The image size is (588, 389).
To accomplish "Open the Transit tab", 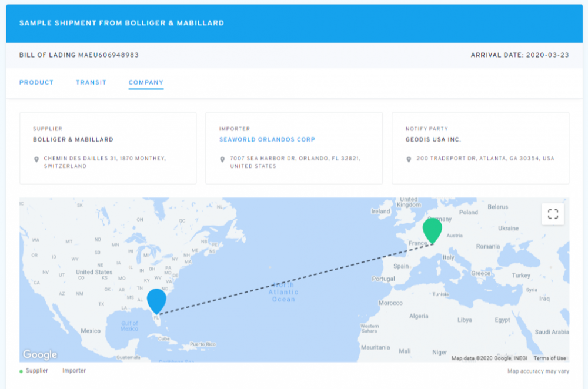I will [x=91, y=83].
